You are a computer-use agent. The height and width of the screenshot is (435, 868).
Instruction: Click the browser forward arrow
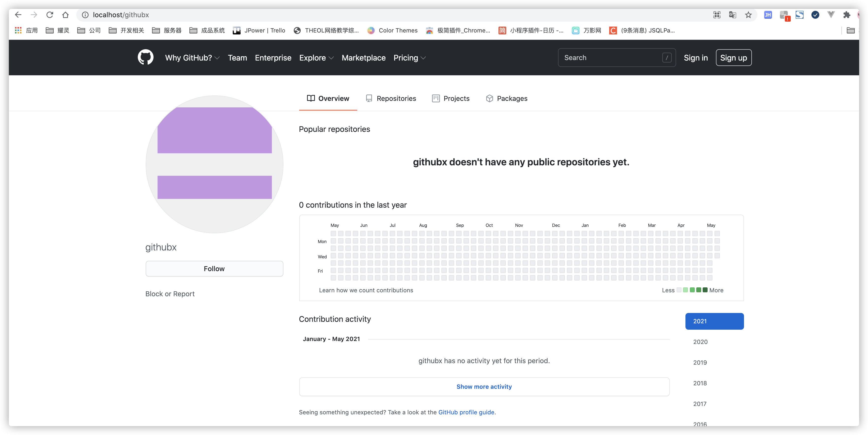coord(34,15)
